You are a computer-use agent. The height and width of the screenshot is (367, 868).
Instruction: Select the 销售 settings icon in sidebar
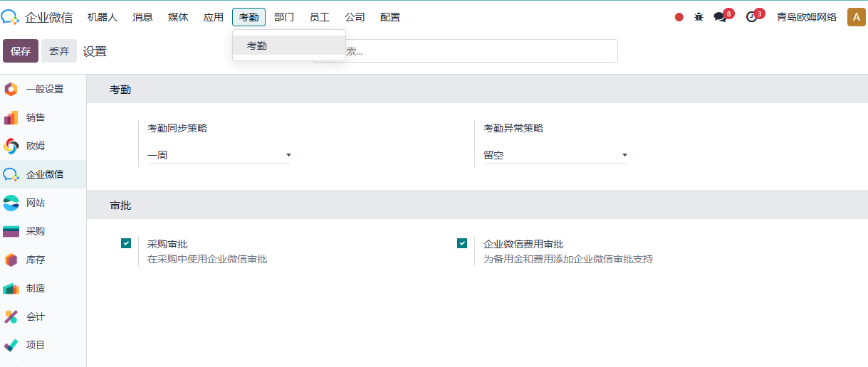coord(11,117)
